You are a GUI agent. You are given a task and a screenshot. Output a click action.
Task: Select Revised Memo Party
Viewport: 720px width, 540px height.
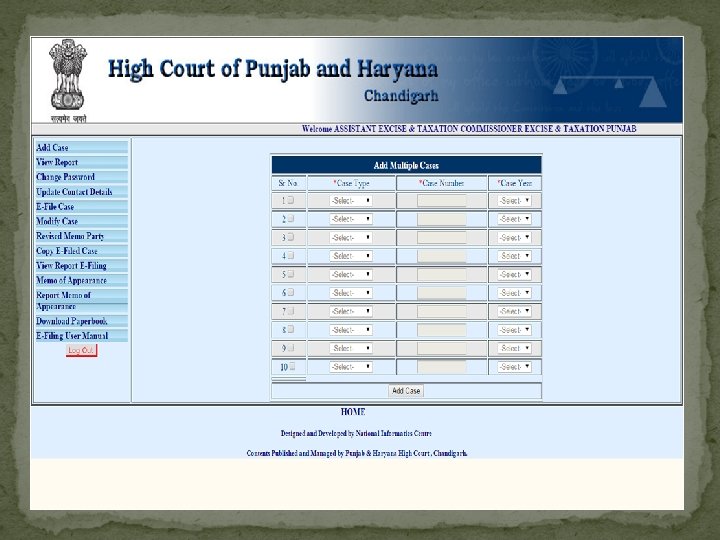(x=81, y=236)
